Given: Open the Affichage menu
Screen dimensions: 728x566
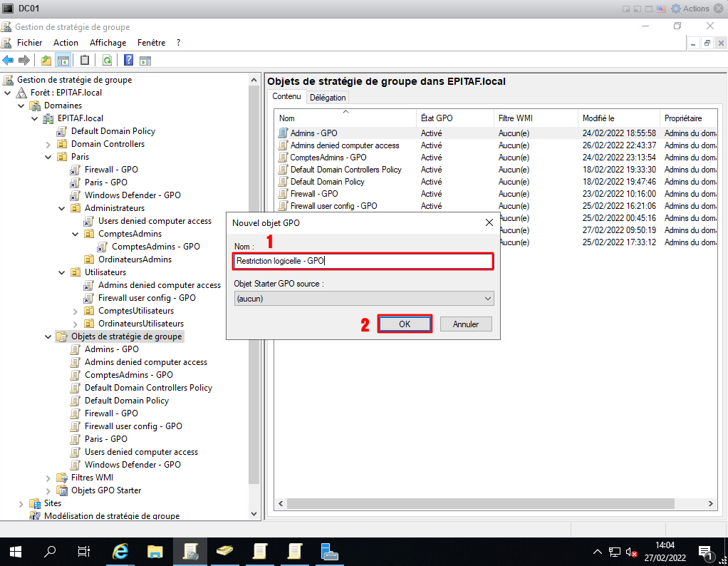Looking at the screenshot, I should pos(108,43).
